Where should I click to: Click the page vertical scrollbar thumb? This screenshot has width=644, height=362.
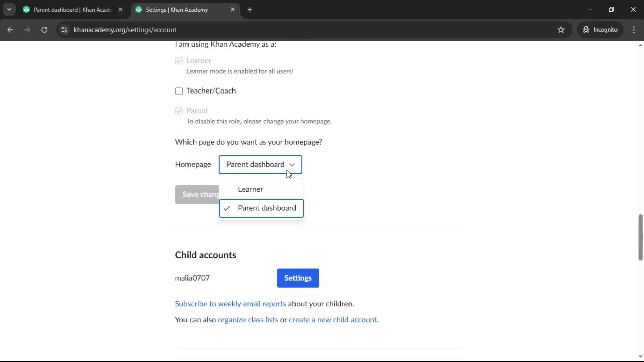coord(640,237)
